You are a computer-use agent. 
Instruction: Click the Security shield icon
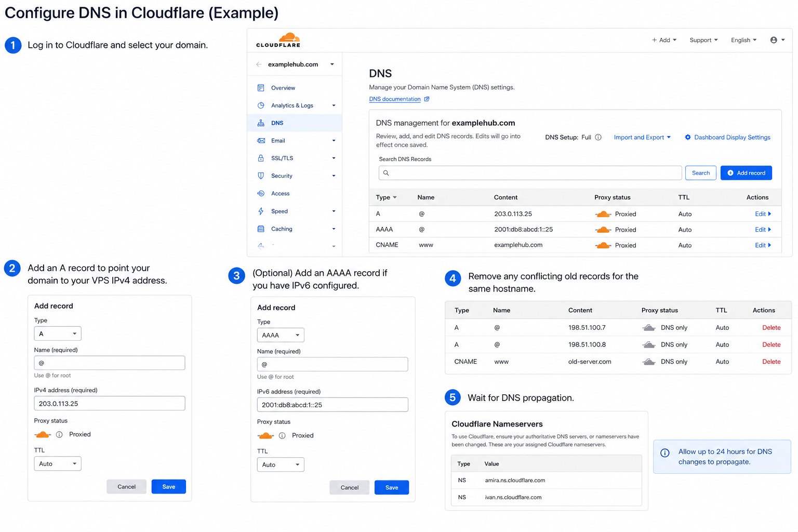(x=261, y=176)
